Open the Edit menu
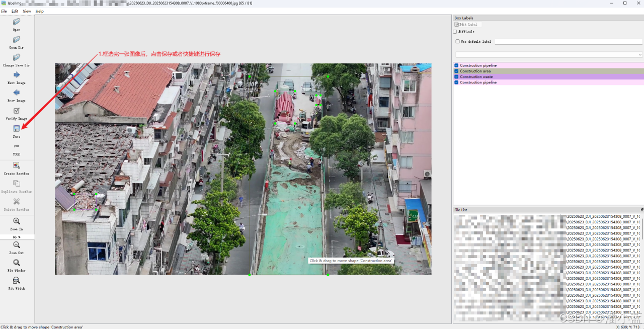 pyautogui.click(x=15, y=11)
